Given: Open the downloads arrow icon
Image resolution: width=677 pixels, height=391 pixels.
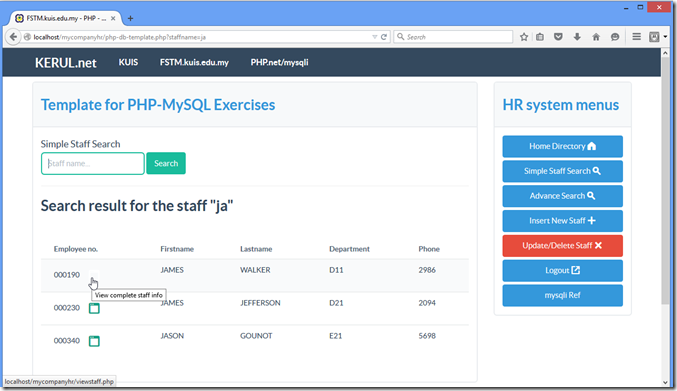Looking at the screenshot, I should click(x=577, y=37).
